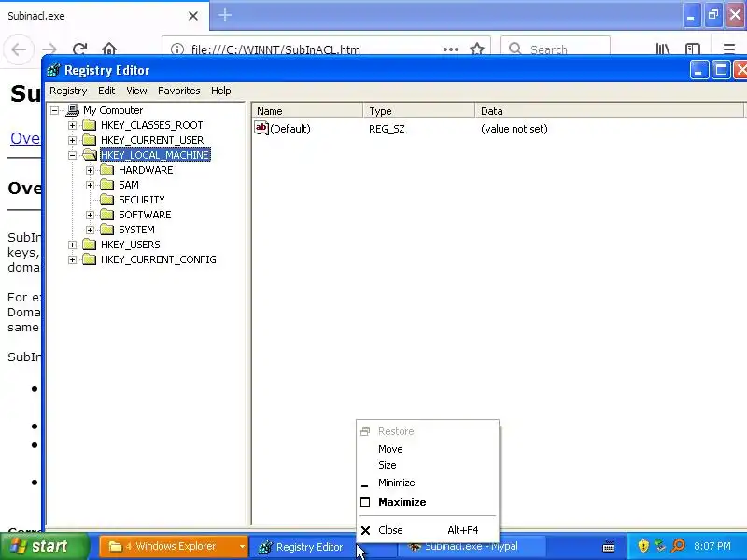Open the Help menu in Registry Editor
The height and width of the screenshot is (560, 747).
[220, 91]
